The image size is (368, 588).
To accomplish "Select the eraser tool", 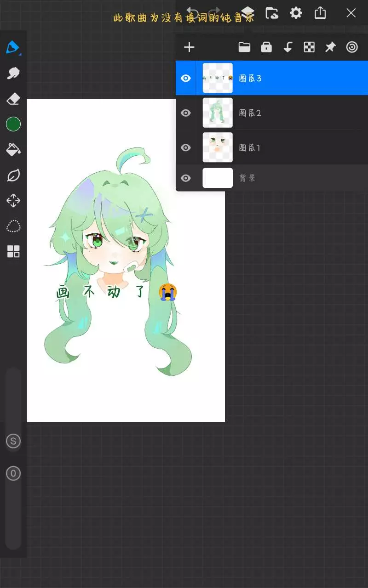I will coord(13,98).
